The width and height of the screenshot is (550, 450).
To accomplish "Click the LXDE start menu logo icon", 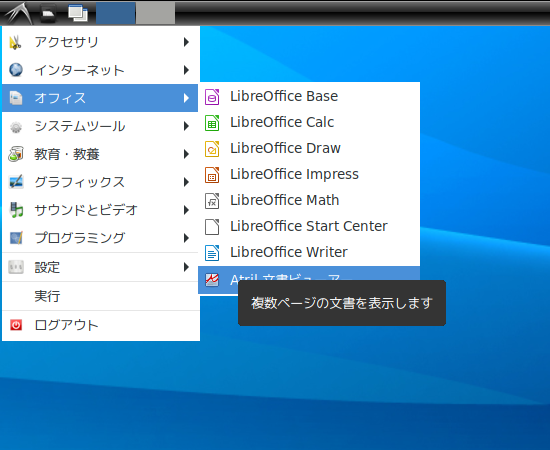I will (x=18, y=13).
